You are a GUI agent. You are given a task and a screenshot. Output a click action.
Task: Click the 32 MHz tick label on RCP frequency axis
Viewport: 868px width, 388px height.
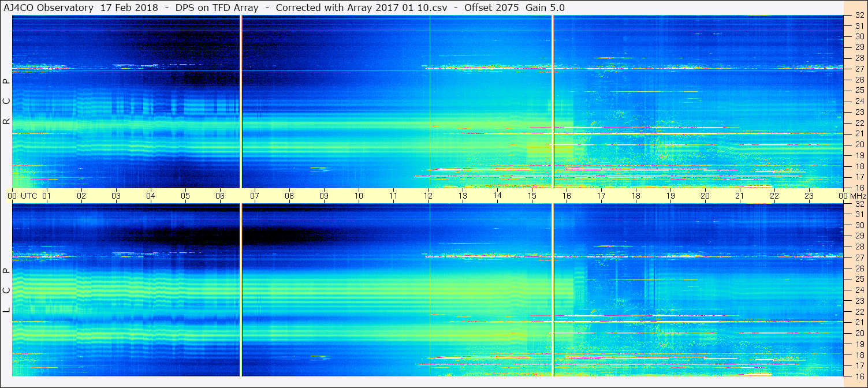click(x=859, y=16)
